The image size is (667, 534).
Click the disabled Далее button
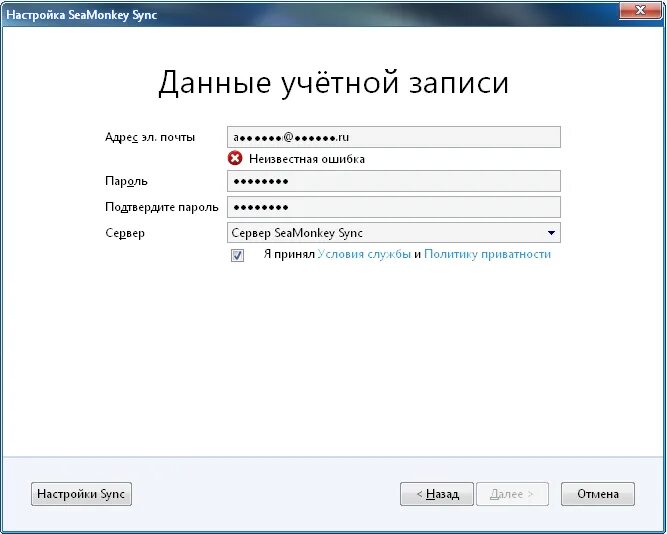[512, 494]
